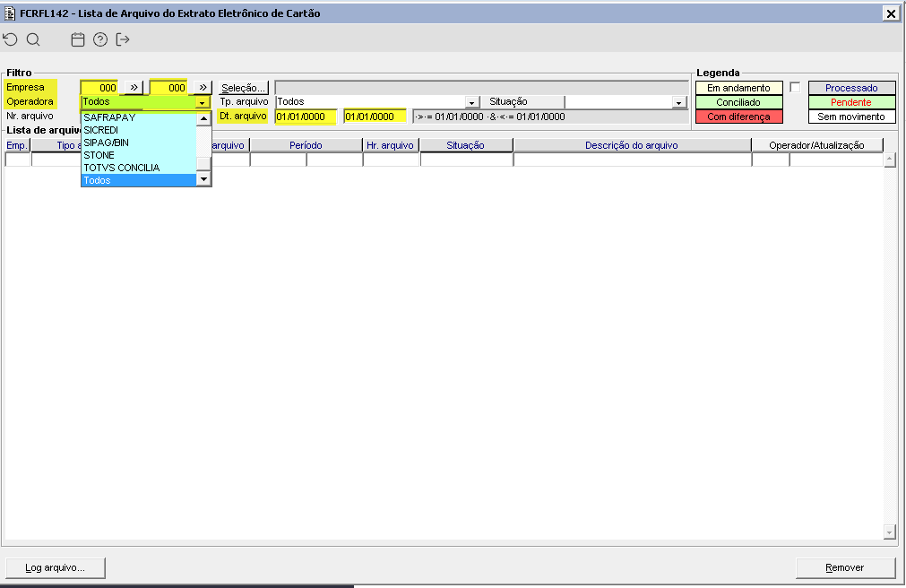Click the first-row Descrição do arquivo cell

633,160
